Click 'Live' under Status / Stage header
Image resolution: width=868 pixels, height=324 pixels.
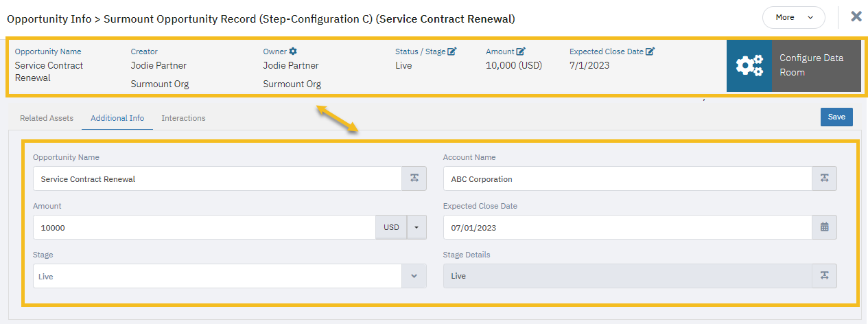(x=403, y=66)
